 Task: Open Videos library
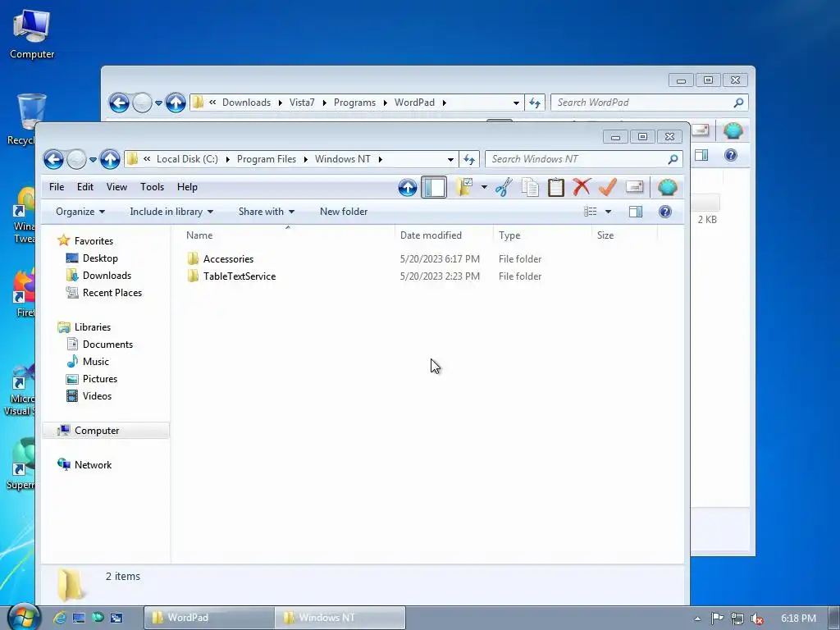click(x=97, y=396)
